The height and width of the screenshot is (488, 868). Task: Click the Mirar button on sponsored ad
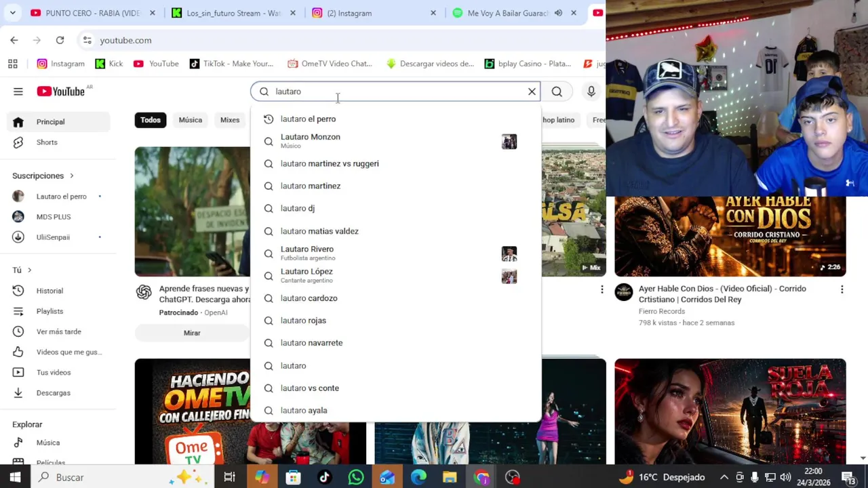(x=192, y=333)
